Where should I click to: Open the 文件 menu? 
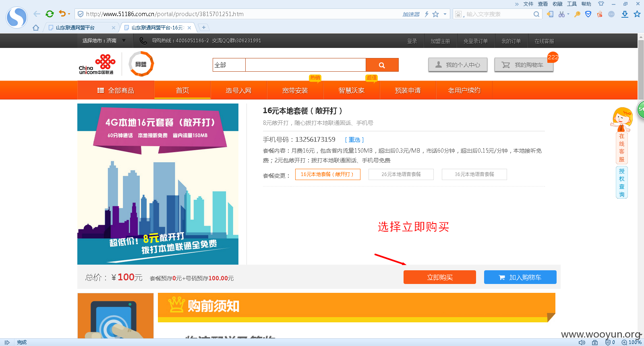point(528,4)
